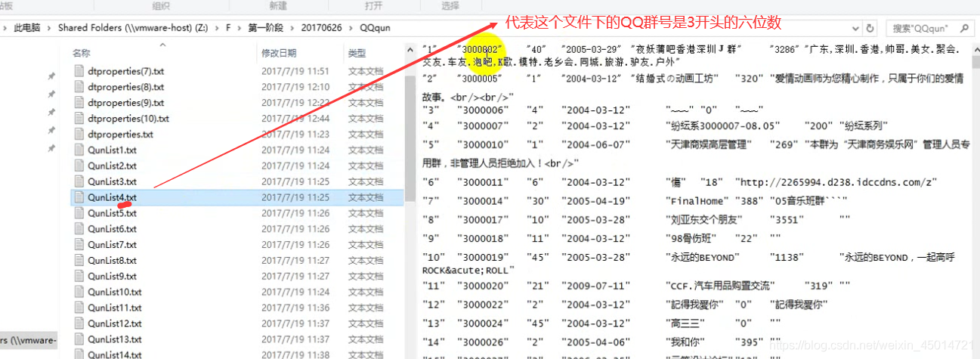Go to the 第一阶段 folder breadcrumb
980x359 pixels.
pyautogui.click(x=266, y=28)
